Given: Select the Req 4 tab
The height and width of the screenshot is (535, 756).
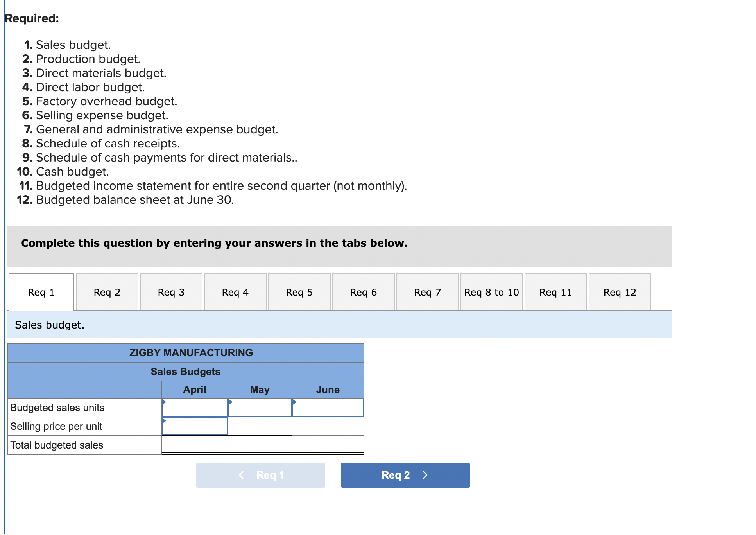Looking at the screenshot, I should pos(235,292).
